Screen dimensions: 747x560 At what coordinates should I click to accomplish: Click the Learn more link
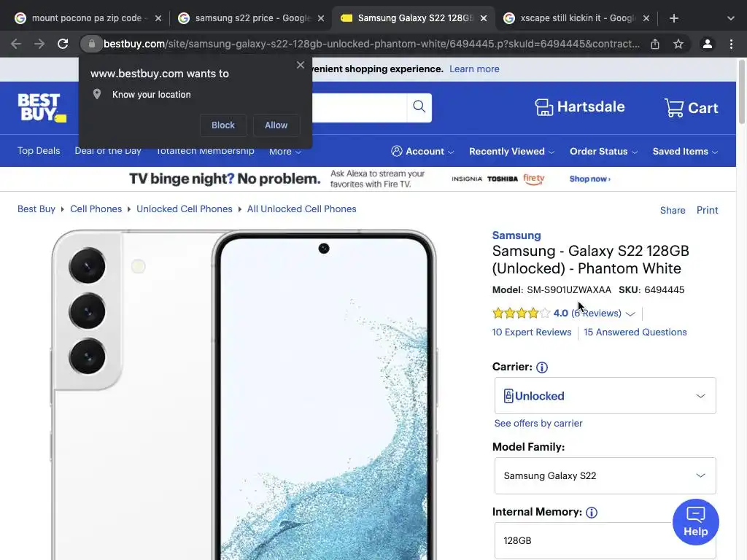[x=474, y=69]
